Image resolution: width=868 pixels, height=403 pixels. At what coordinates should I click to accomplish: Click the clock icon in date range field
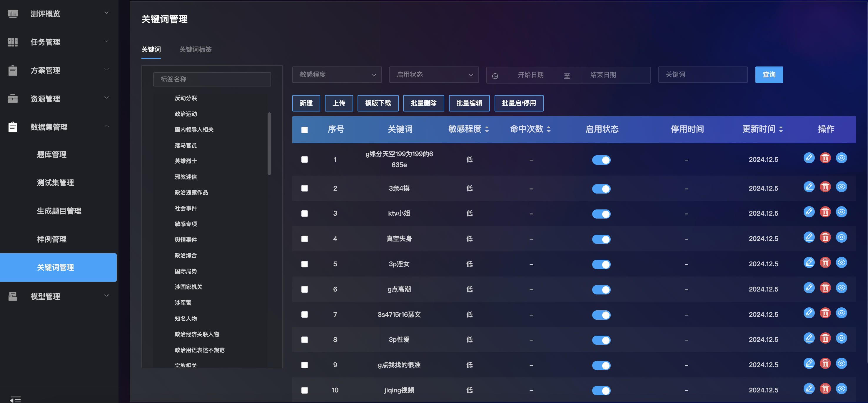pyautogui.click(x=495, y=76)
